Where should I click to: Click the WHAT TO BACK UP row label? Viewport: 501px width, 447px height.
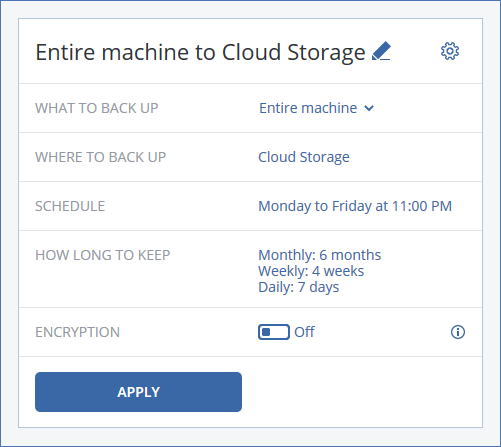click(97, 108)
